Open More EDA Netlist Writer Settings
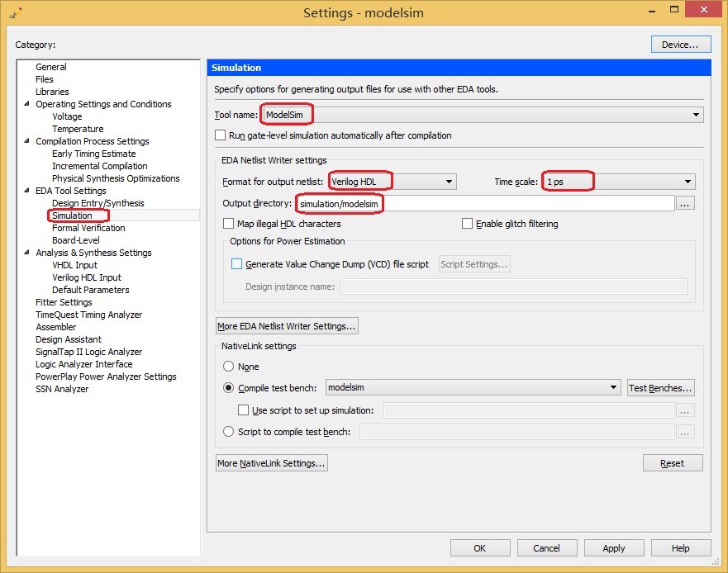The height and width of the screenshot is (573, 728). (x=286, y=326)
